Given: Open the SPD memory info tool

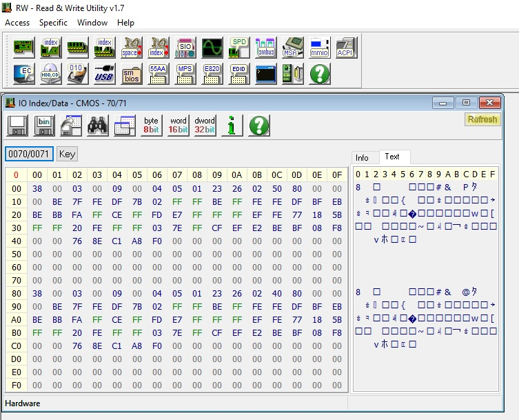Looking at the screenshot, I should tap(239, 48).
